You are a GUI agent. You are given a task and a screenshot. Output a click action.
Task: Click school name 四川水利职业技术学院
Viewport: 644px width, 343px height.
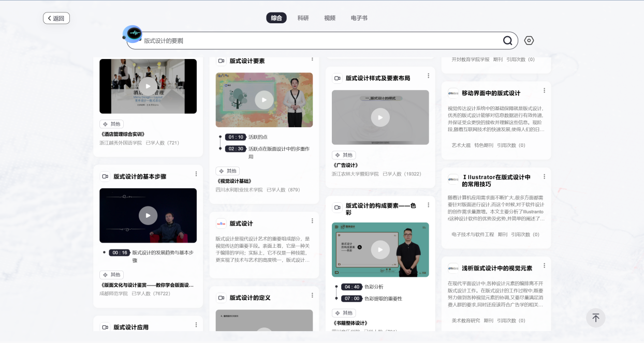(x=239, y=190)
